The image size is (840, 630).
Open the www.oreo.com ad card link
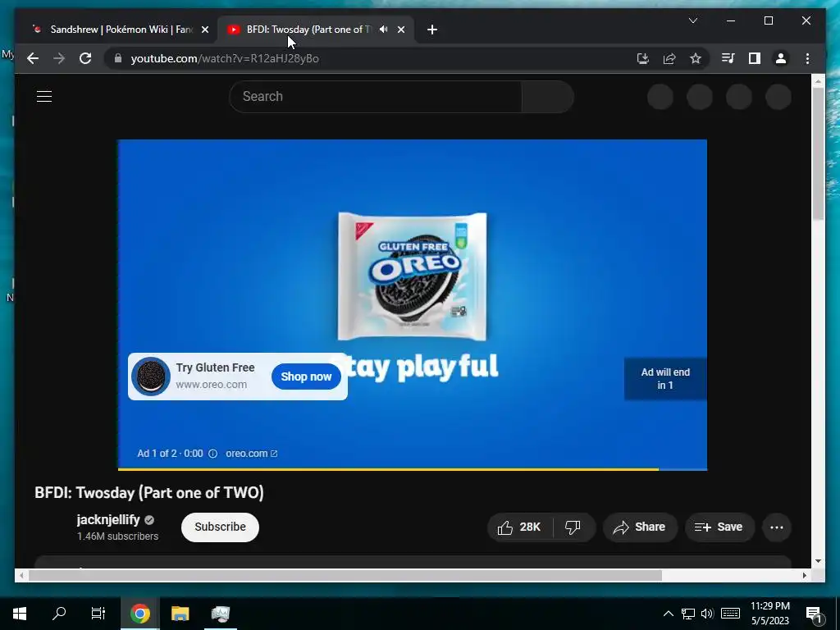[211, 385]
